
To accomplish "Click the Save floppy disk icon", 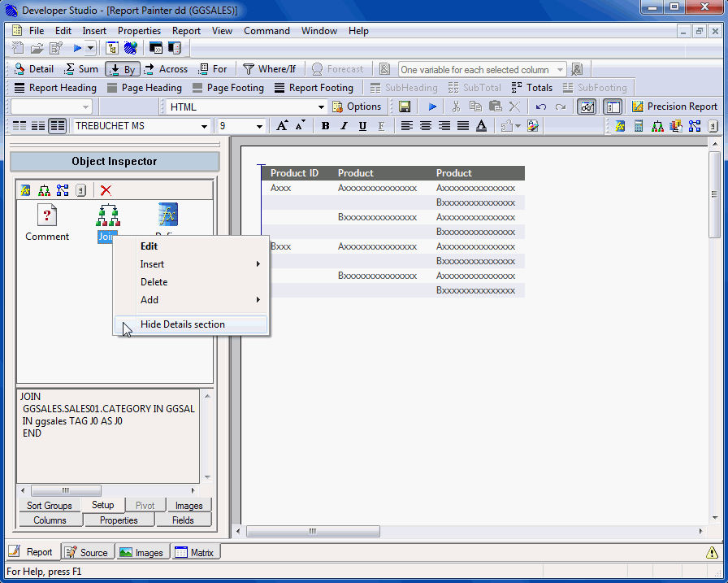I will tap(405, 107).
